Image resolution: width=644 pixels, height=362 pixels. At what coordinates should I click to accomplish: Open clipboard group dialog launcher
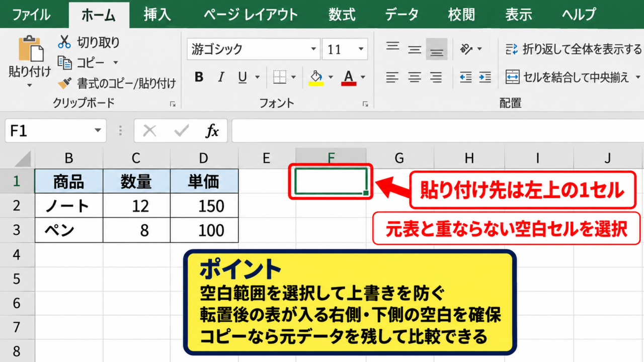[173, 104]
